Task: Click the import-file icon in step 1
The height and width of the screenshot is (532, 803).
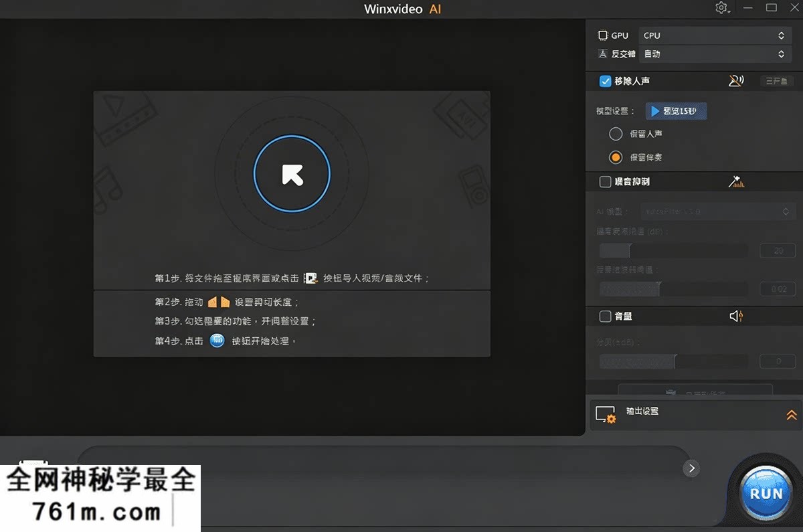Action: click(310, 278)
